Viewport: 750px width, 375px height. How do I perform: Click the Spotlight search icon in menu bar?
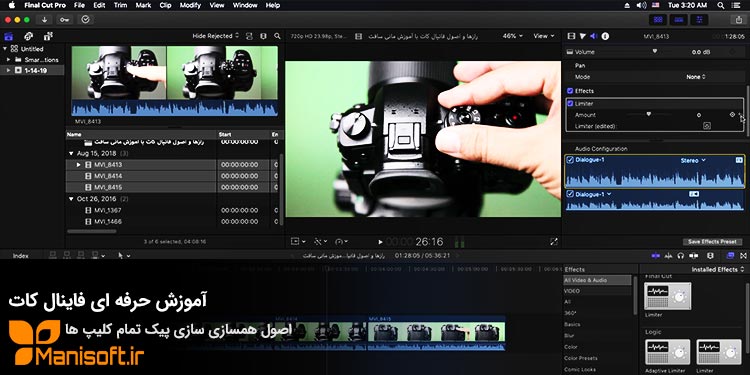click(721, 5)
